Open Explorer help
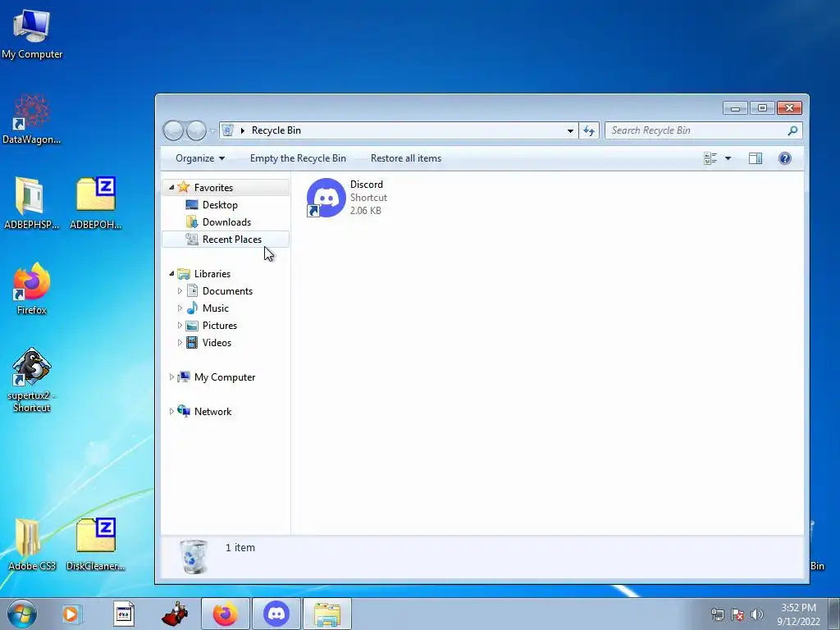This screenshot has height=630, width=840. [x=785, y=158]
